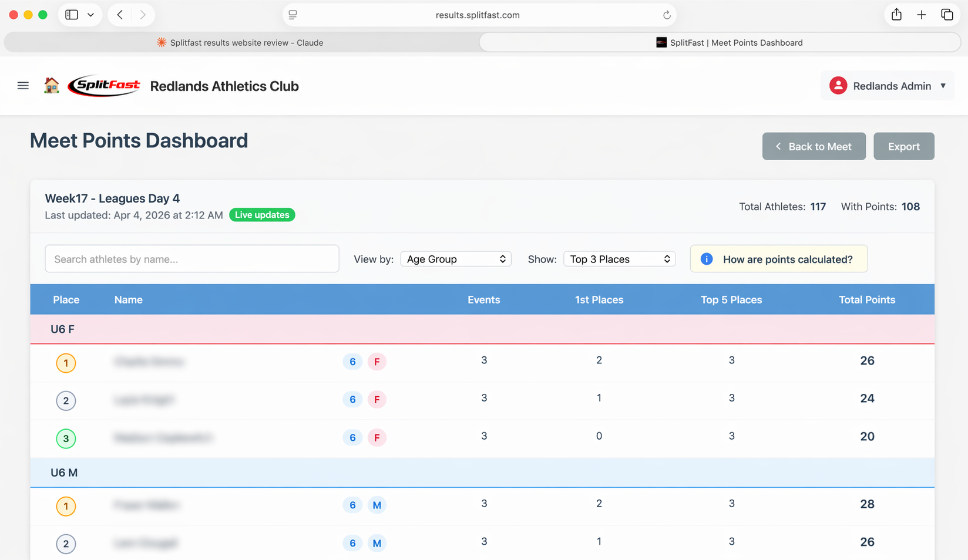
Task: Click the Safari sidebar toggle button
Action: pos(70,14)
